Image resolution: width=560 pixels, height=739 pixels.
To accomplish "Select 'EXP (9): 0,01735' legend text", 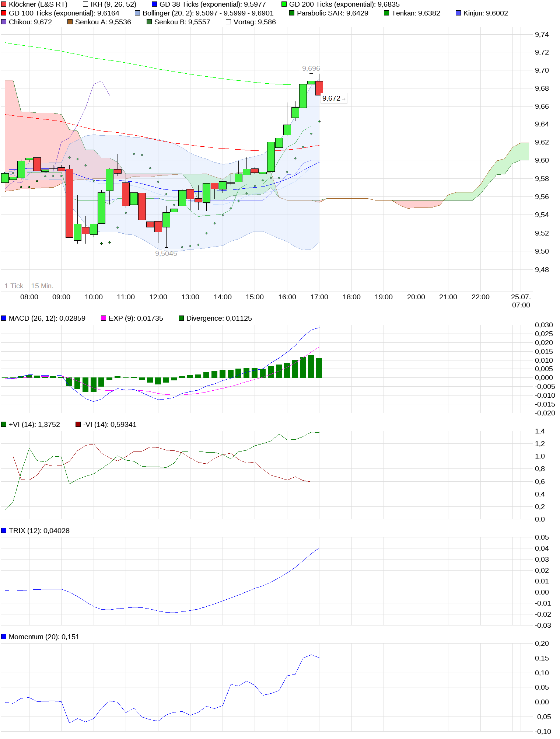I will (x=136, y=318).
